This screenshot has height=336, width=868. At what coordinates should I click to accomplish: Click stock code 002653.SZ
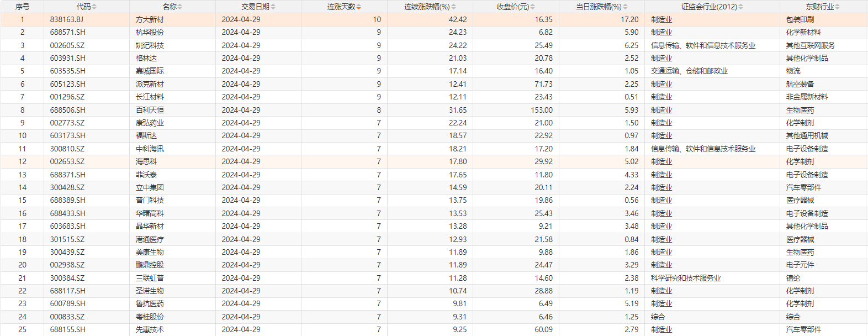click(x=67, y=161)
